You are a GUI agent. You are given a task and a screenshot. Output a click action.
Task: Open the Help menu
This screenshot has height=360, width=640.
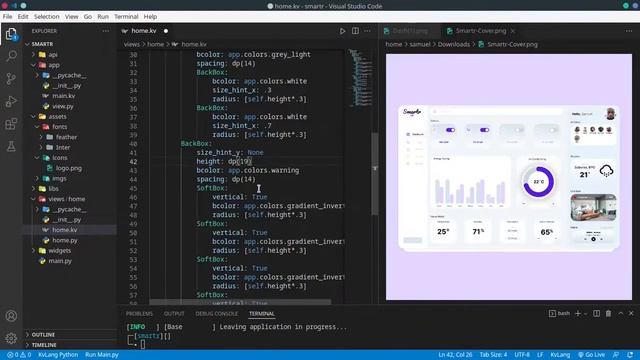coord(150,17)
